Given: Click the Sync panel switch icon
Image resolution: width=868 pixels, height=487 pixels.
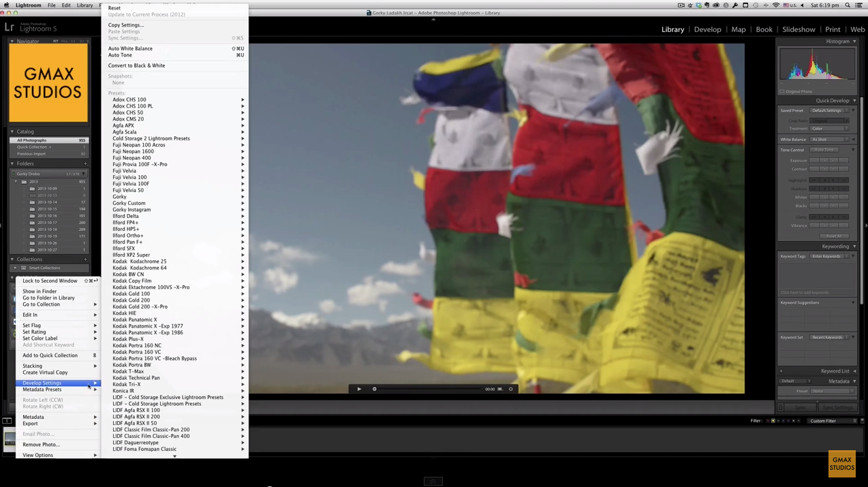Looking at the screenshot, I should click(781, 407).
